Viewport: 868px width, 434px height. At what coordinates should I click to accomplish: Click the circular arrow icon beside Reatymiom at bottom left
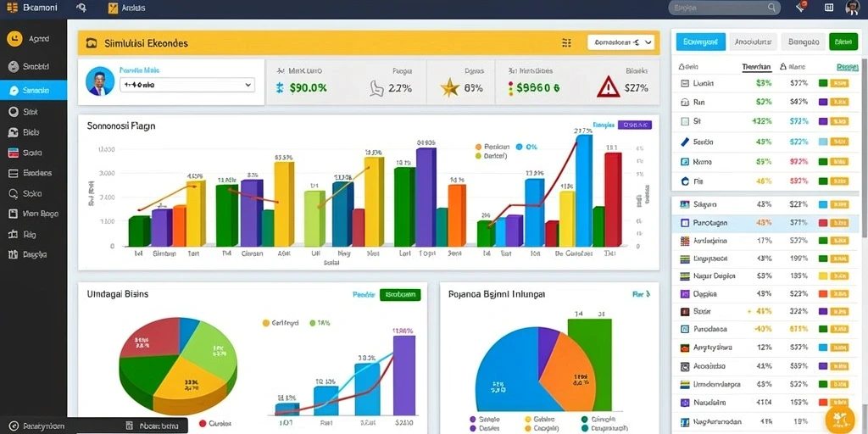pyautogui.click(x=14, y=426)
